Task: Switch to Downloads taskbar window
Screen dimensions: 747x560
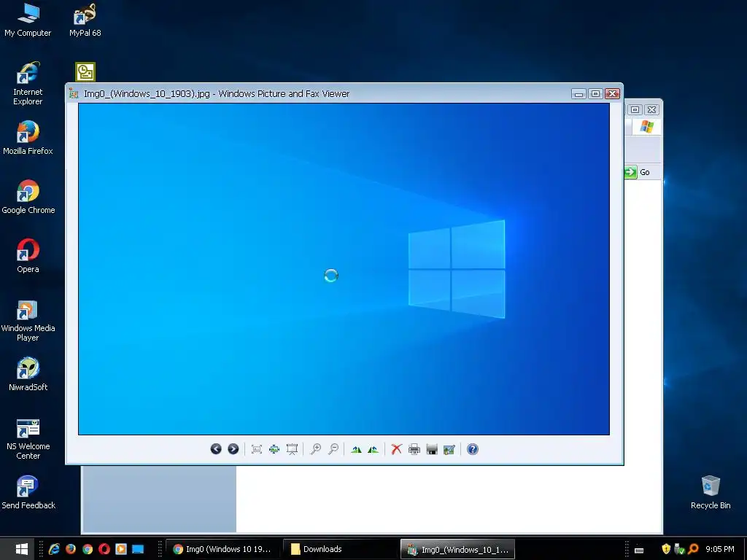Action: pos(340,549)
